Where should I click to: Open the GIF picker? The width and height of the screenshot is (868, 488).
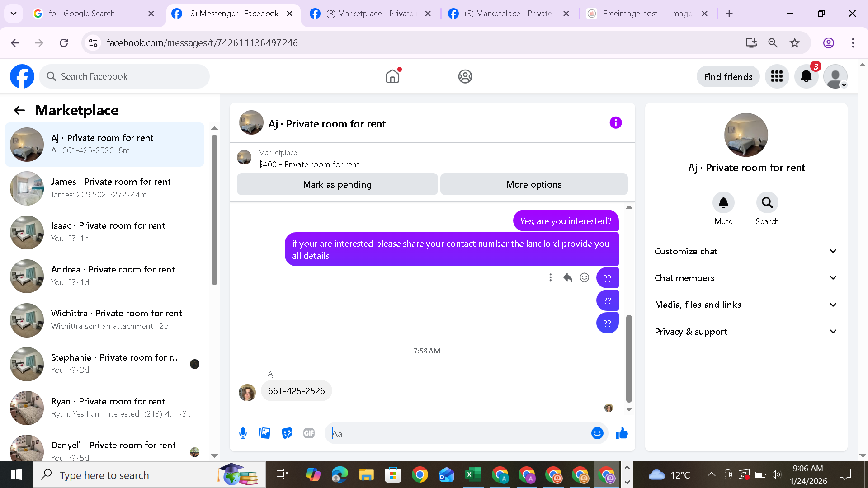pos(309,433)
